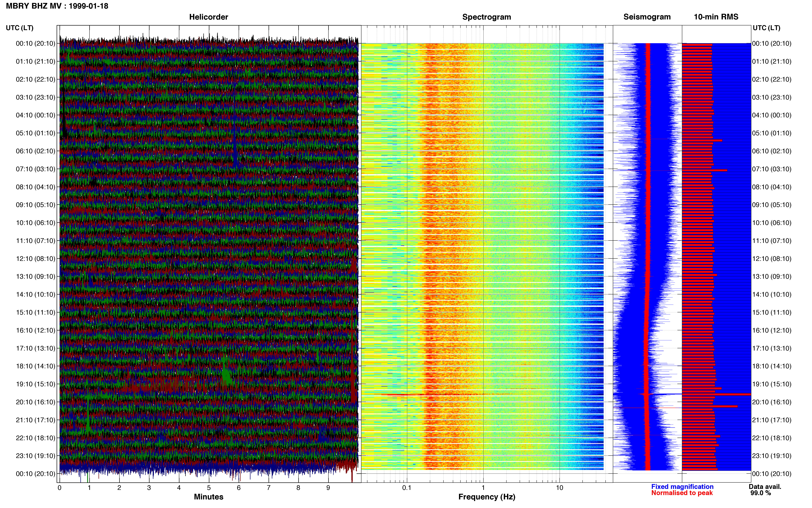Click '11:10 (07:10)' beside the RMS panel
The width and height of the screenshot is (812, 508).
(772, 240)
